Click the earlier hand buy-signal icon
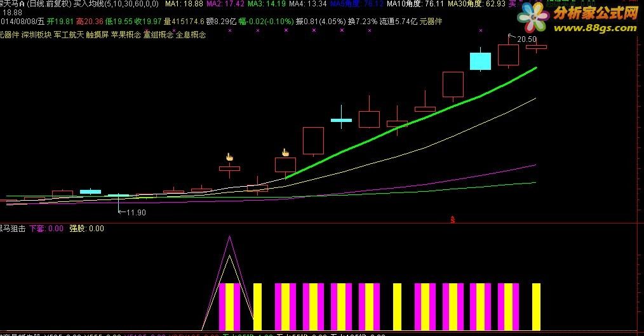This screenshot has width=644, height=336. [x=229, y=157]
